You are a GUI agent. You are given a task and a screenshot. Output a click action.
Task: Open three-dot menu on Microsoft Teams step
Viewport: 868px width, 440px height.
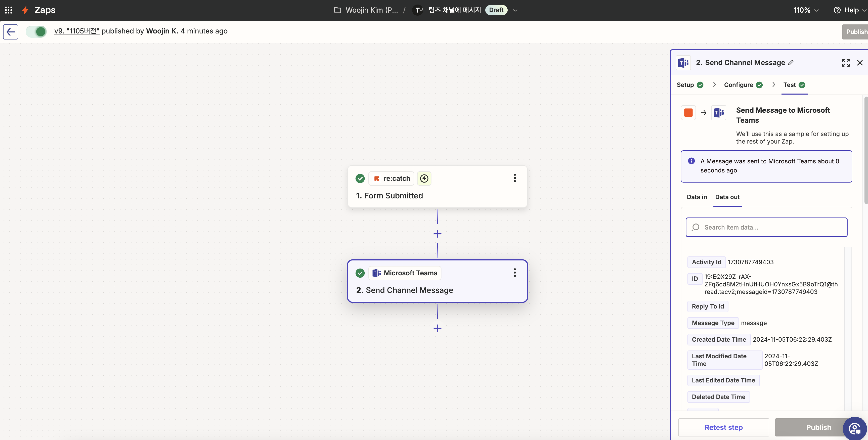click(x=514, y=273)
